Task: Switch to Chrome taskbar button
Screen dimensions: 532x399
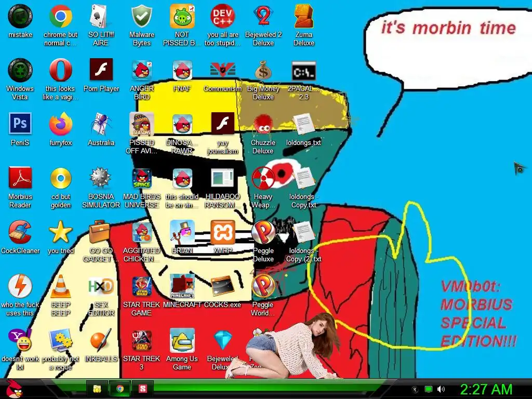Action: pyautogui.click(x=119, y=389)
